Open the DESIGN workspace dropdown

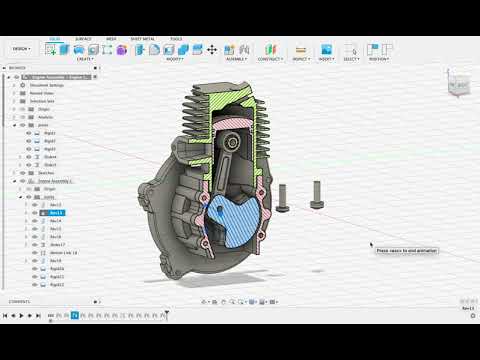coord(21,49)
